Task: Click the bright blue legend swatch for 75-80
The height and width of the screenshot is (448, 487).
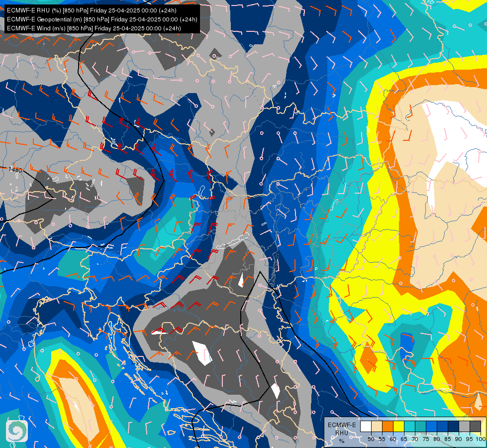Action: pyautogui.click(x=431, y=426)
